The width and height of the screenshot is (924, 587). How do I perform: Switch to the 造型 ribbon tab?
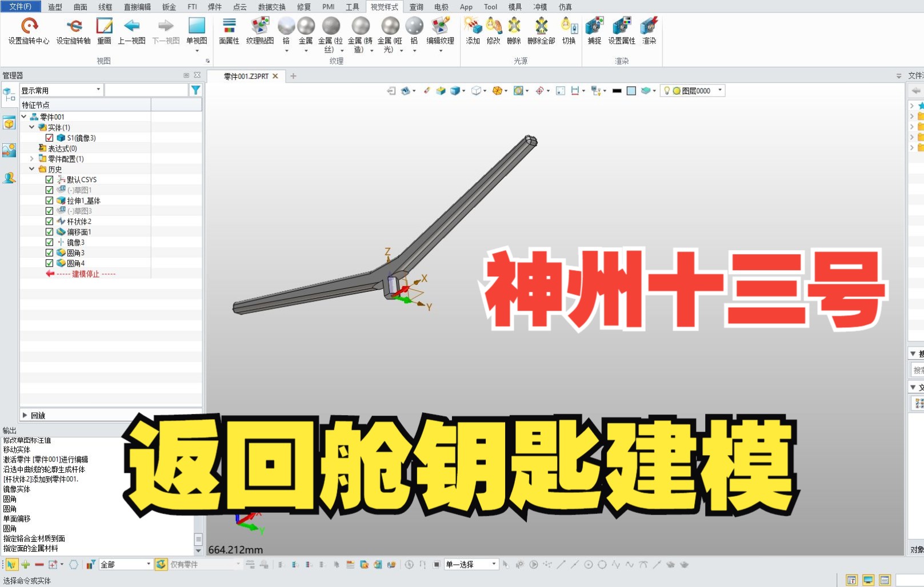(x=55, y=7)
